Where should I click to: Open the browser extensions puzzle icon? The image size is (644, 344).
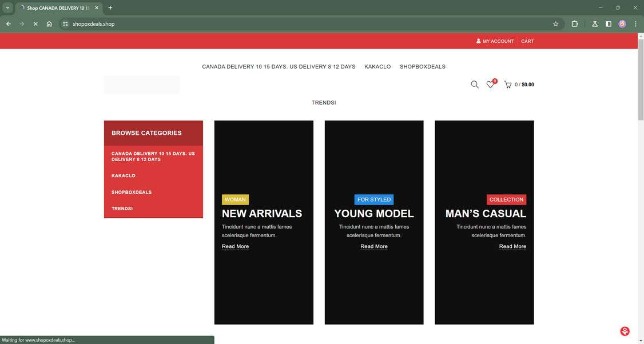coord(575,24)
